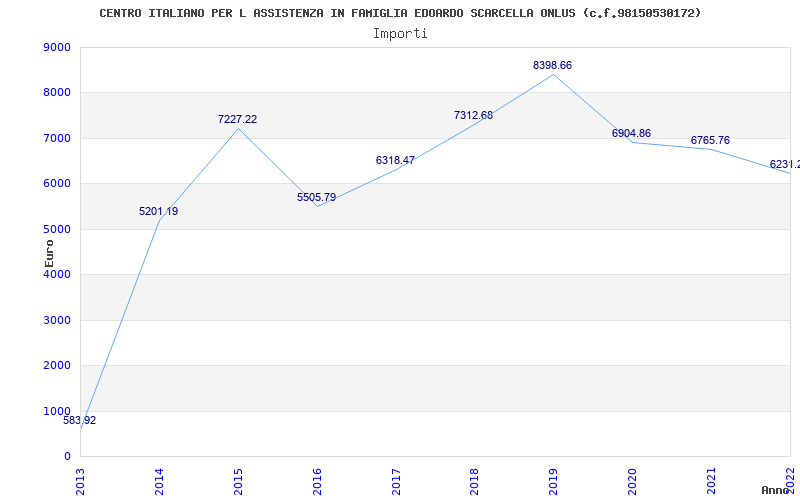This screenshot has width=800, height=500.
Task: Click the 2016 x-axis year label
Action: coord(317,481)
